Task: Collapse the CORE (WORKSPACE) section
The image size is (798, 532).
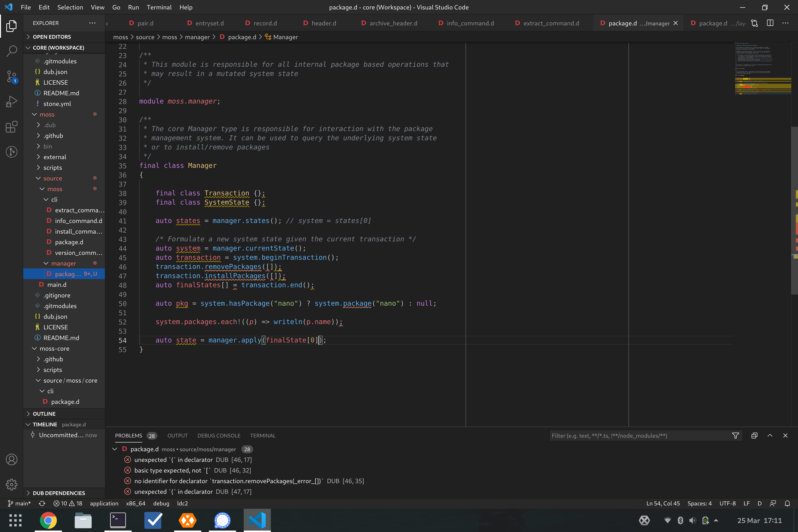Action: (64, 47)
